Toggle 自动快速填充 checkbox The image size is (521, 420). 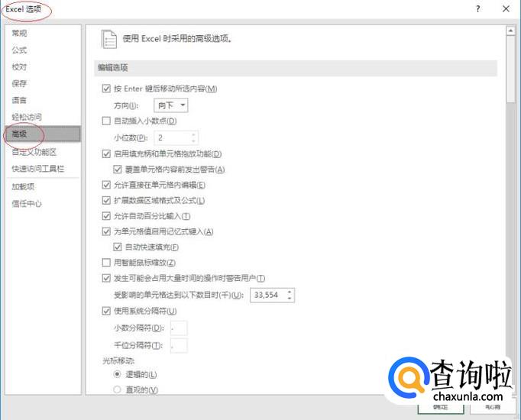click(118, 247)
